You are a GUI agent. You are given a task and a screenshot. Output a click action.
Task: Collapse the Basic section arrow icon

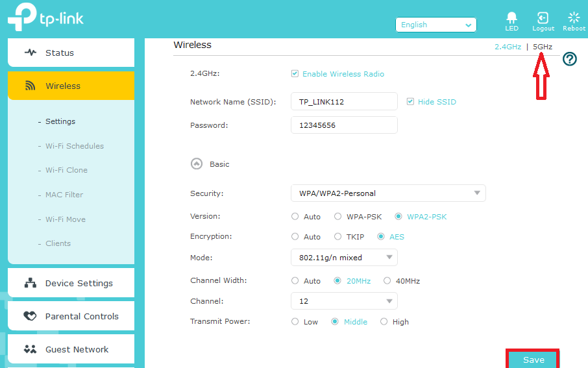[x=197, y=164]
